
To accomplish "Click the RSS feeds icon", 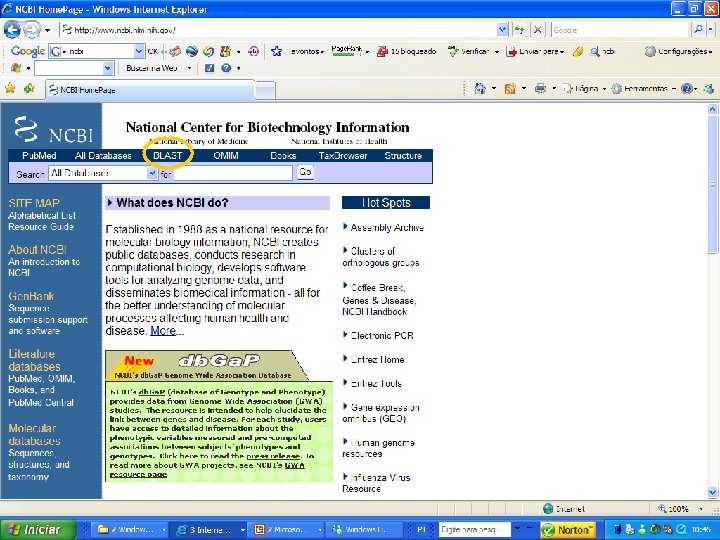I will coord(510,89).
